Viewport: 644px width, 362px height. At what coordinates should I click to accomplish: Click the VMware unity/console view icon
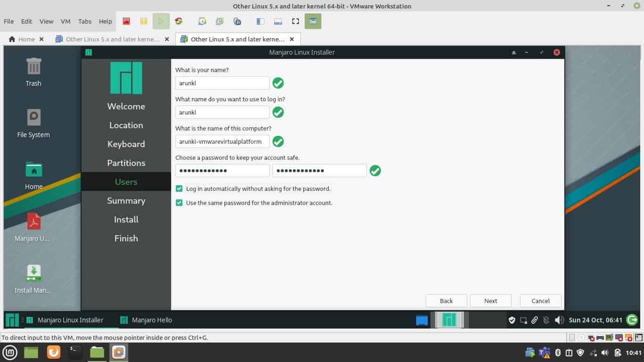[x=313, y=21]
